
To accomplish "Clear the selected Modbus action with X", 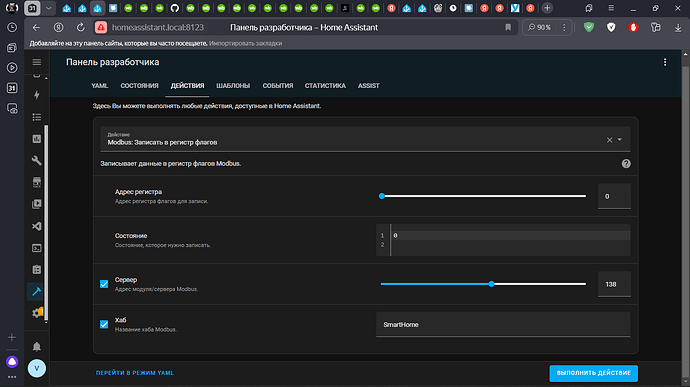I will pyautogui.click(x=609, y=140).
